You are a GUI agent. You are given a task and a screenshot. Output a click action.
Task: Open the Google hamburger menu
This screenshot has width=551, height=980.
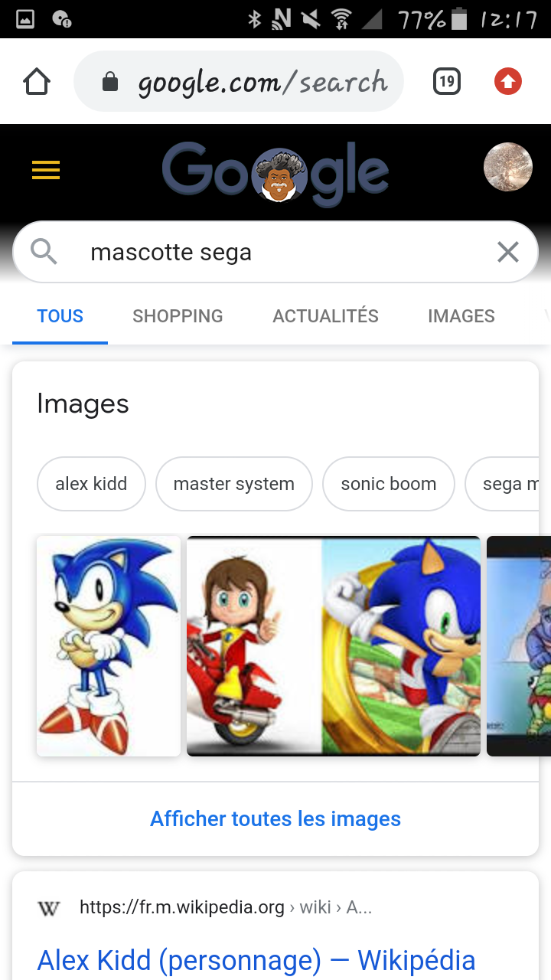tap(46, 170)
